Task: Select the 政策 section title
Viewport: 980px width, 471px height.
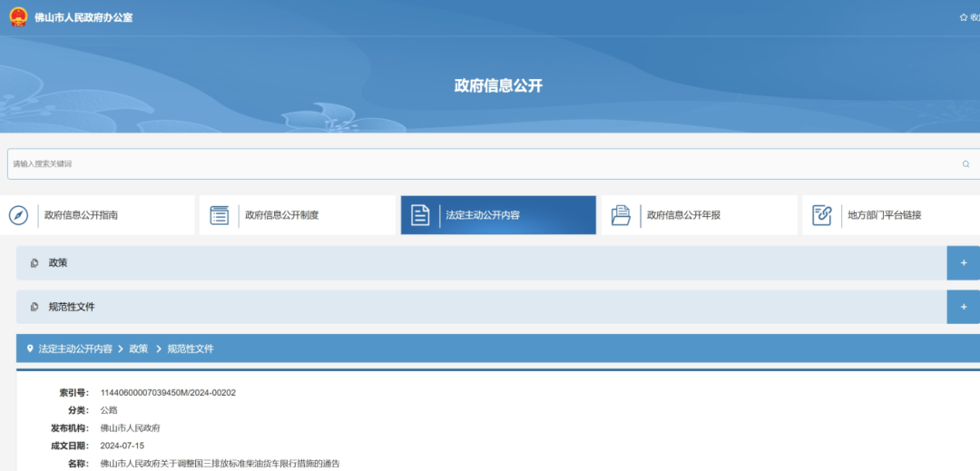Action: (x=58, y=263)
